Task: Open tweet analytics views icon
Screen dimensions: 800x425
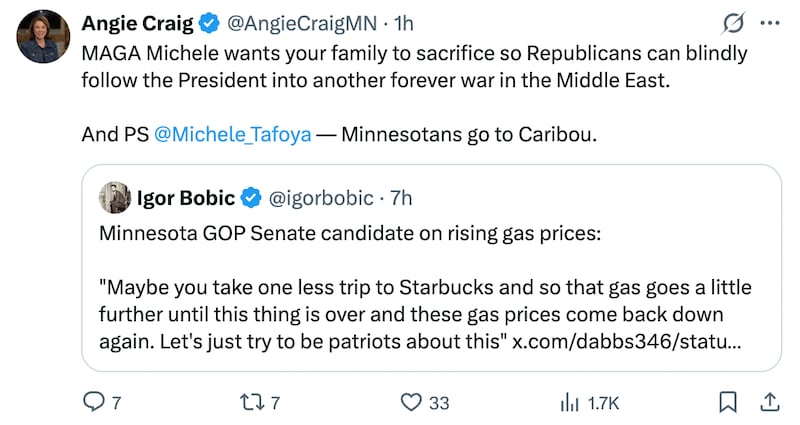Action: 570,402
